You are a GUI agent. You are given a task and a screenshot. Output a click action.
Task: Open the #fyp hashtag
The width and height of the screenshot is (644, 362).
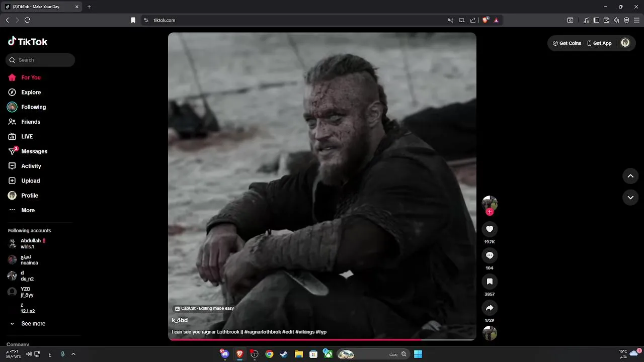click(x=321, y=332)
